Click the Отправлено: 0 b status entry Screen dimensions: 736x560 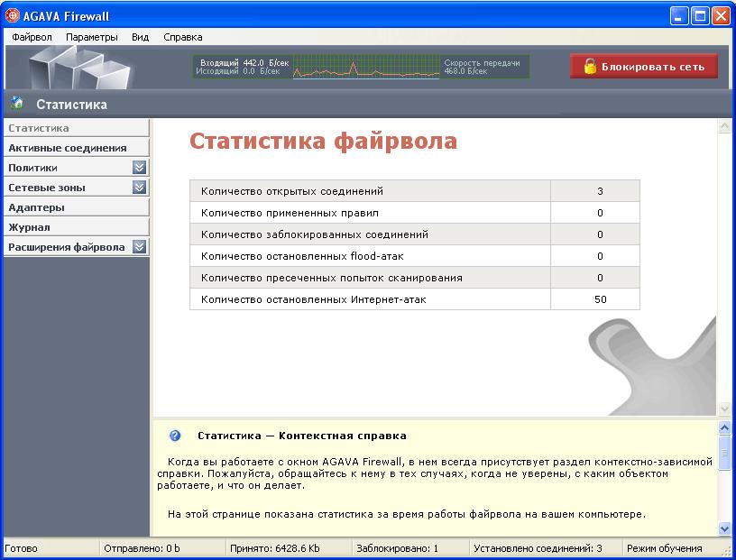[x=142, y=548]
